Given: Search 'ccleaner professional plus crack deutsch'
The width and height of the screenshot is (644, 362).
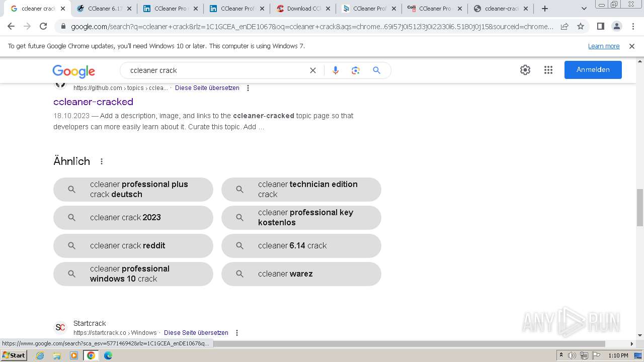Looking at the screenshot, I should point(133,190).
